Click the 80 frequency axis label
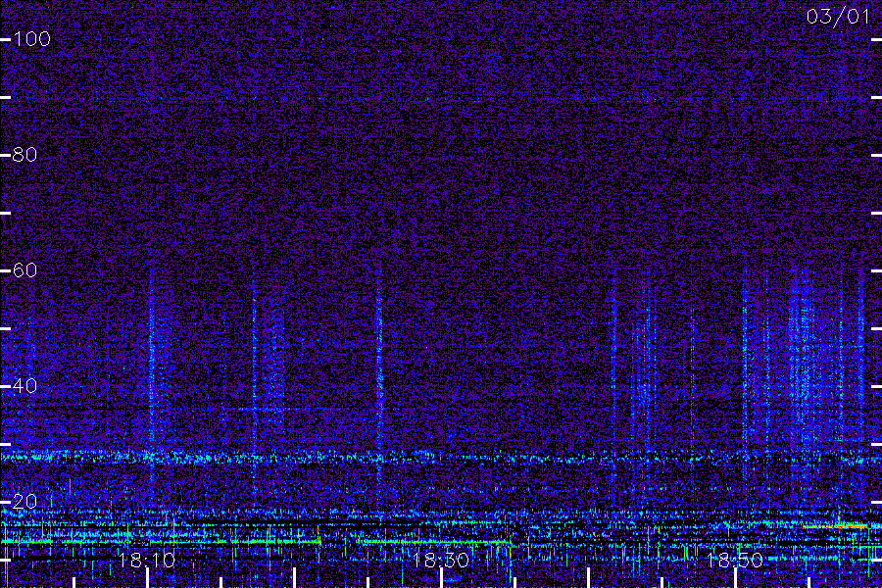Image resolution: width=882 pixels, height=588 pixels. [x=24, y=154]
